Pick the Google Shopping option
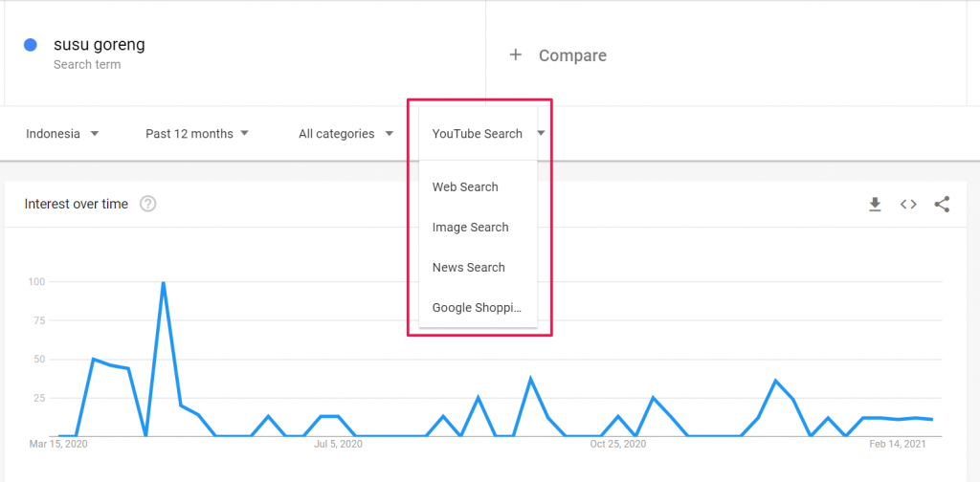980x482 pixels. click(477, 308)
